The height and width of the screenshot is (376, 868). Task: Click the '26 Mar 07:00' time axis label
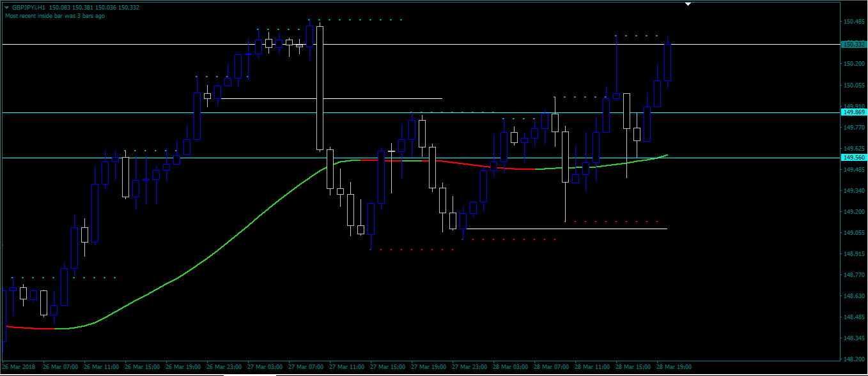pos(61,367)
